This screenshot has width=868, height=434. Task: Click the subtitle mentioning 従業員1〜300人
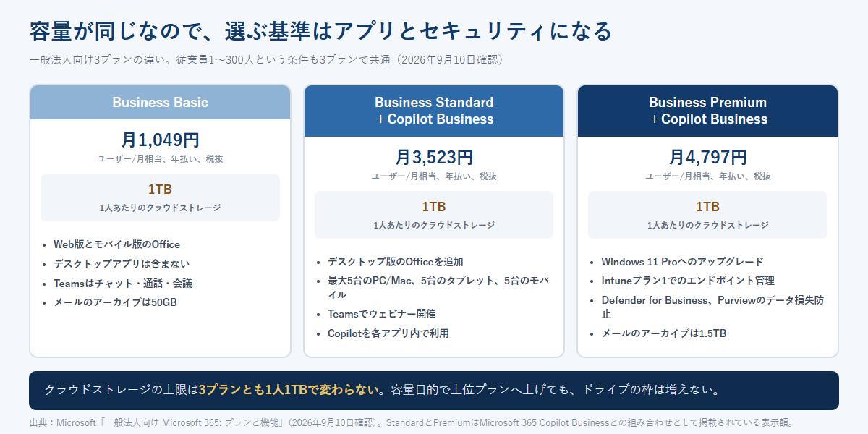point(265,59)
